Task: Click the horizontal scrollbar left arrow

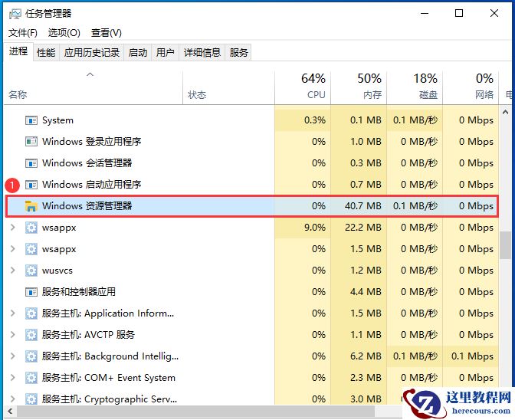Action: coord(10,411)
